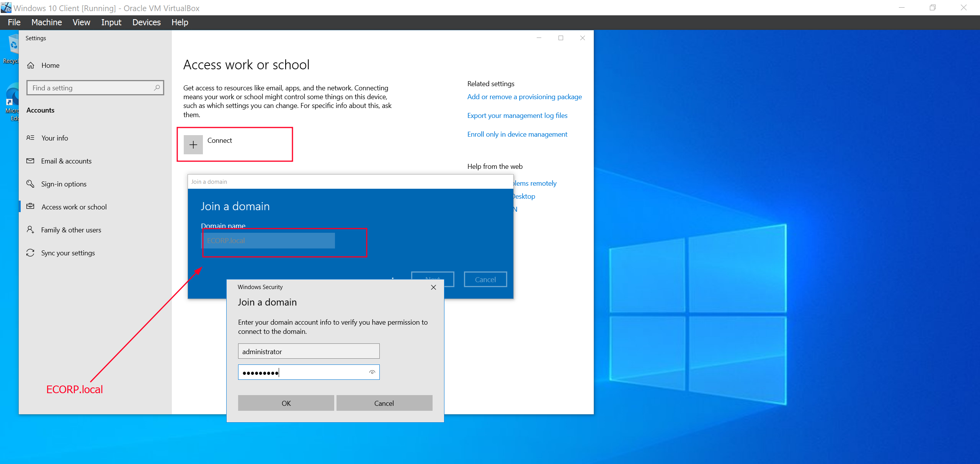Click the Sync your settings icon
The height and width of the screenshot is (464, 980).
click(x=30, y=253)
